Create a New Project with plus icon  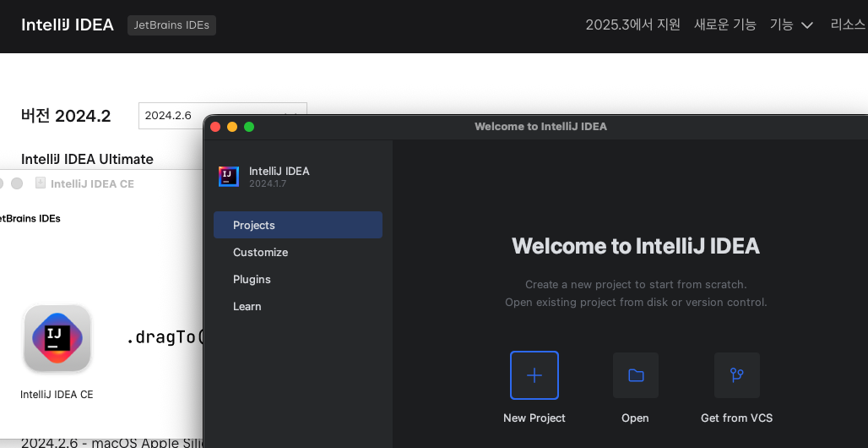[534, 375]
